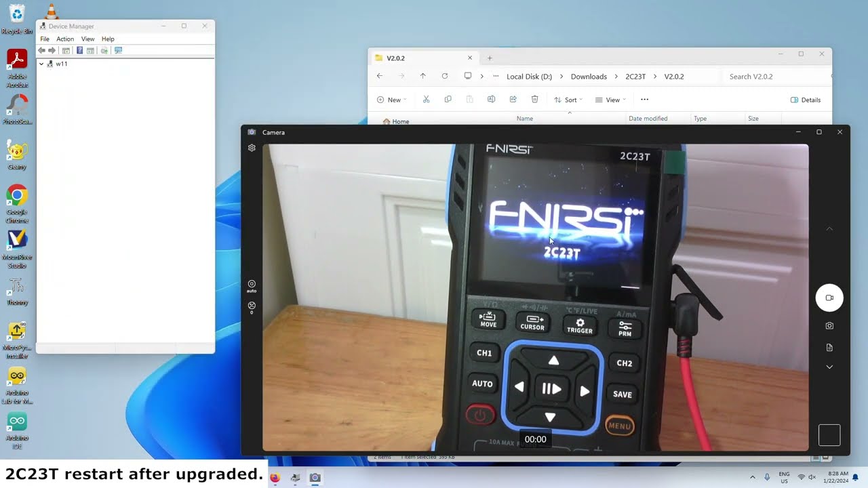
Task: Click the Cut scissors icon
Action: pyautogui.click(x=426, y=100)
